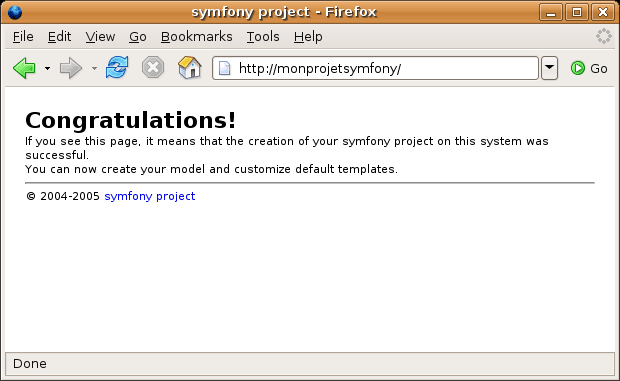
Task: Click the green Back arrow button
Action: point(25,68)
